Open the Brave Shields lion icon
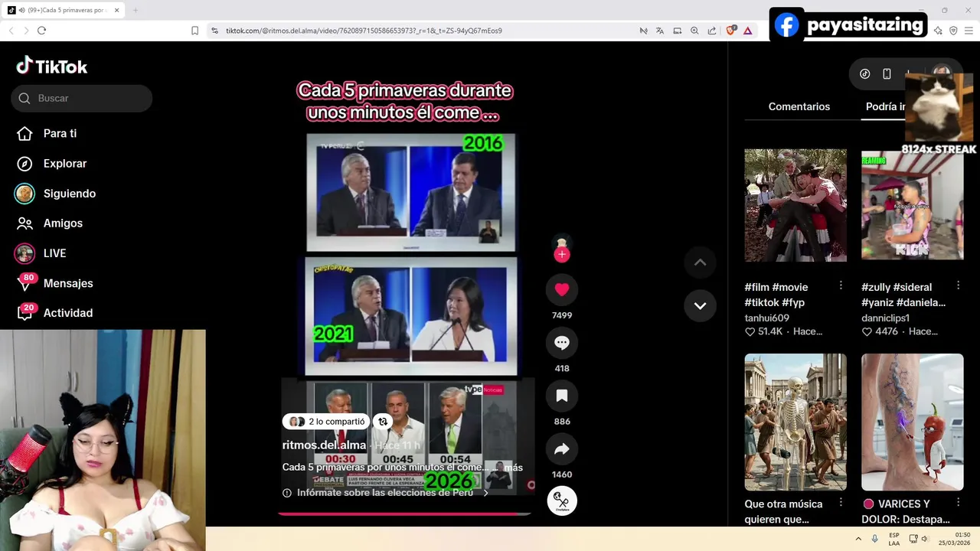Screen dimensions: 980x551 [730, 31]
